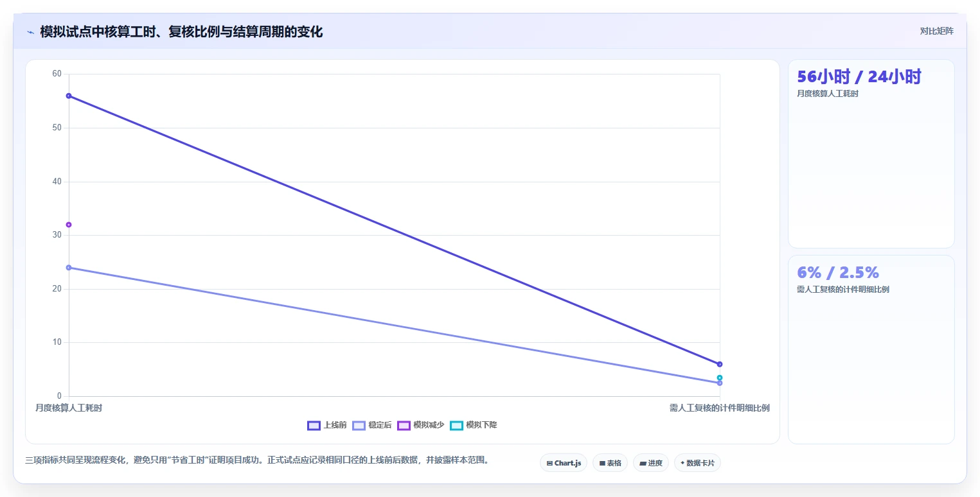Image resolution: width=980 pixels, height=497 pixels.
Task: Click the 56小时 / 24小时 card value
Action: coord(859,77)
